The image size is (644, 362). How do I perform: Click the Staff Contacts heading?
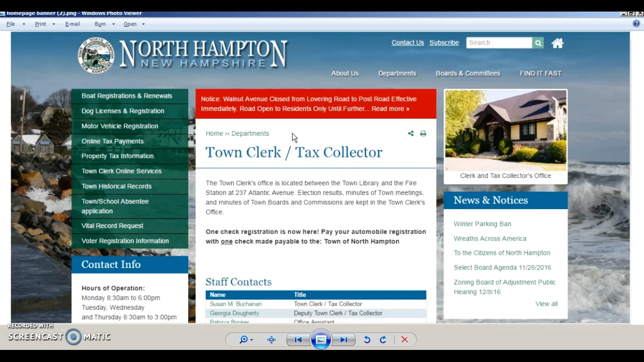(238, 282)
